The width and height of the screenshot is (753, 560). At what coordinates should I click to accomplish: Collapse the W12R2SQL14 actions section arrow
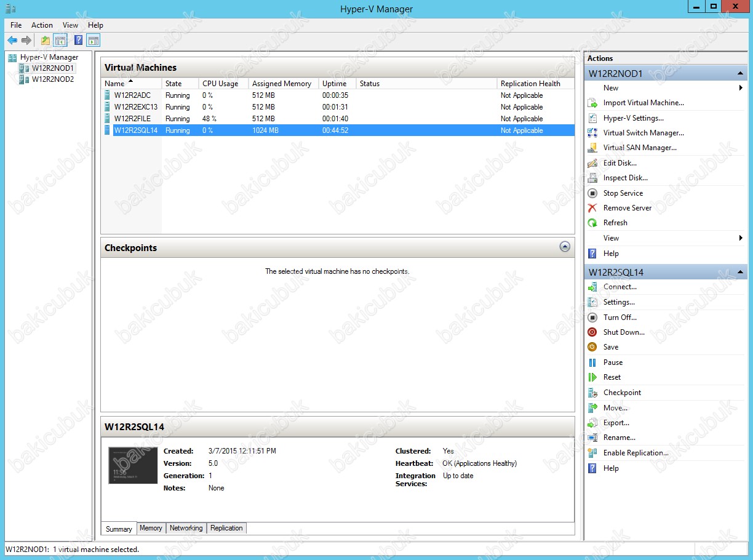pos(741,272)
